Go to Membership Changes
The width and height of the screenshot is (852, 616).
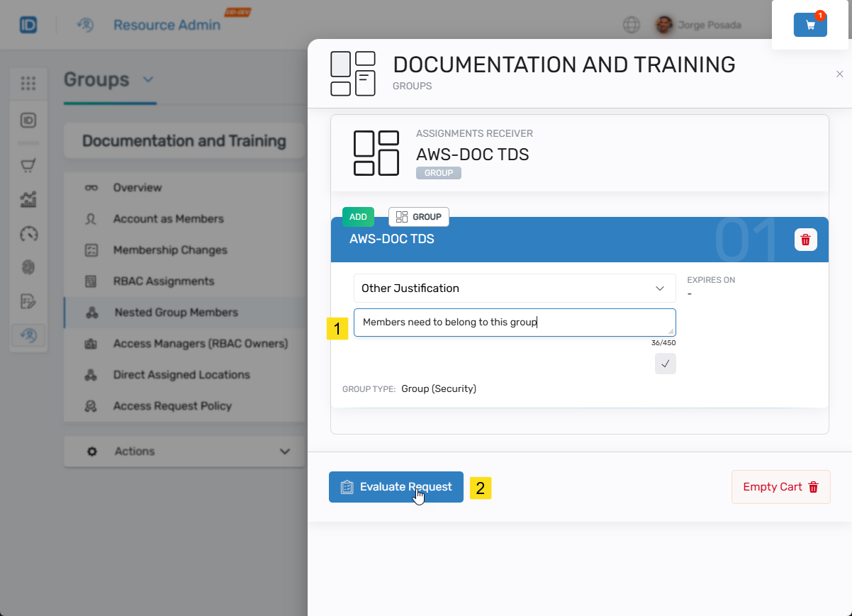(x=169, y=250)
